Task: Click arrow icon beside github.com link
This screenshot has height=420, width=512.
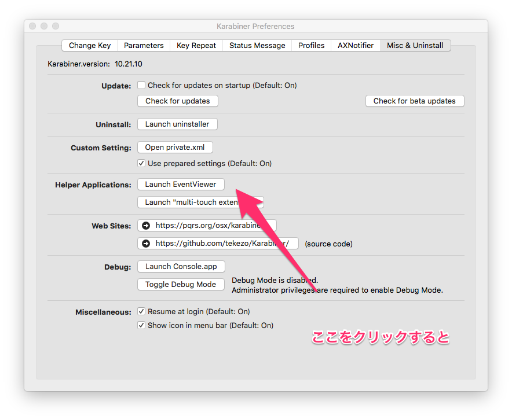Action: (146, 243)
